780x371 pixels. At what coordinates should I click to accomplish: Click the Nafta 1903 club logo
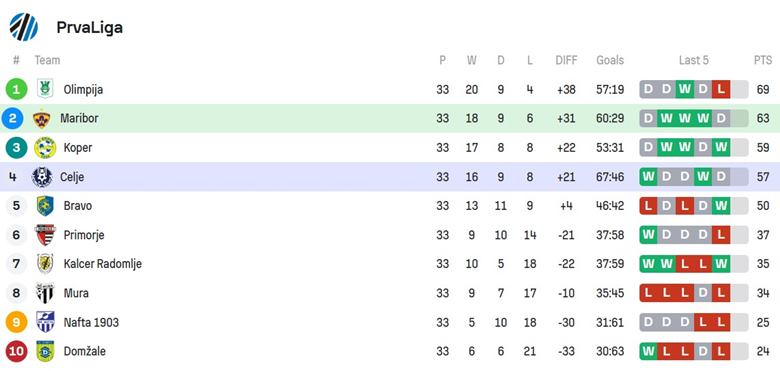(x=45, y=322)
